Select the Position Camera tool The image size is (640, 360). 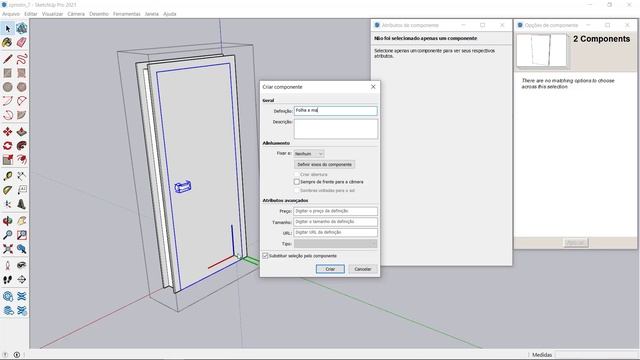(x=8, y=265)
